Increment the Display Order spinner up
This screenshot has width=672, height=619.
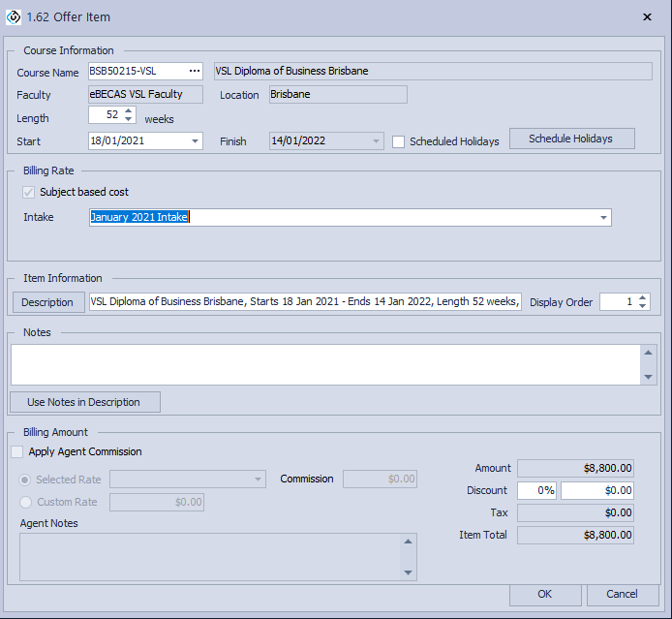642,298
